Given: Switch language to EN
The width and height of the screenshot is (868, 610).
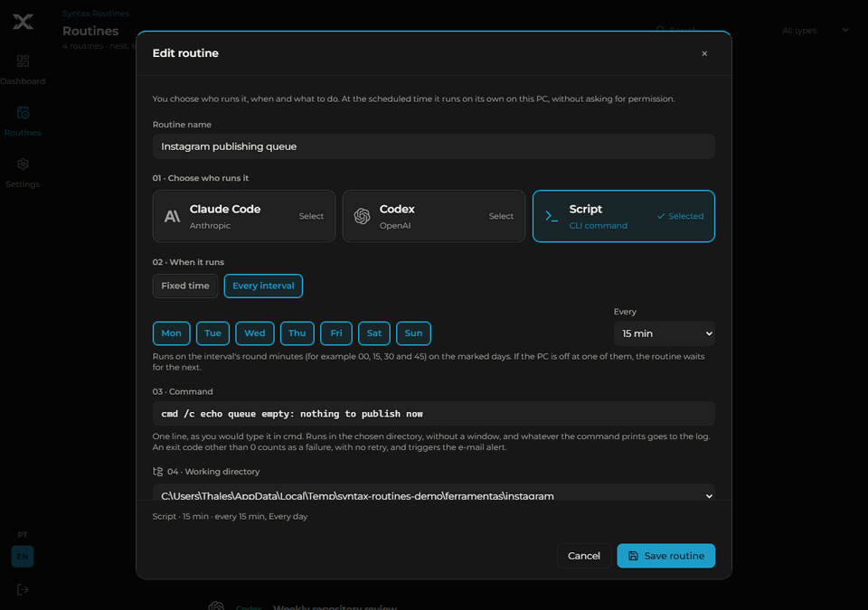Looking at the screenshot, I should tap(23, 557).
